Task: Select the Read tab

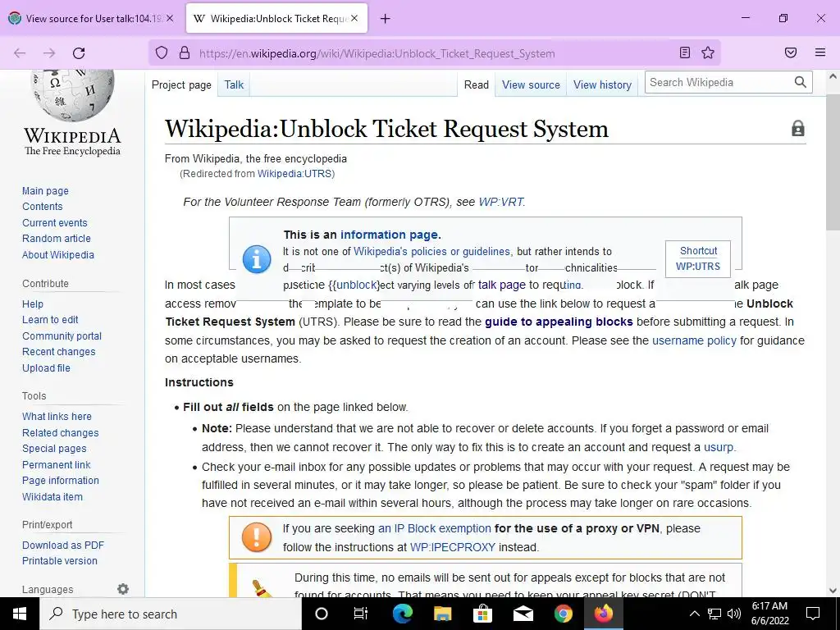Action: click(x=477, y=84)
